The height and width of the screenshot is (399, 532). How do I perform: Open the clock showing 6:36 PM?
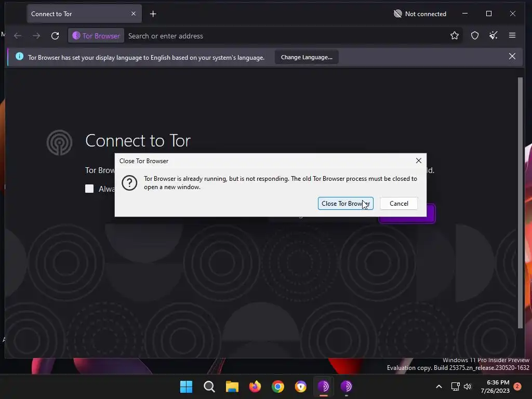pyautogui.click(x=495, y=387)
